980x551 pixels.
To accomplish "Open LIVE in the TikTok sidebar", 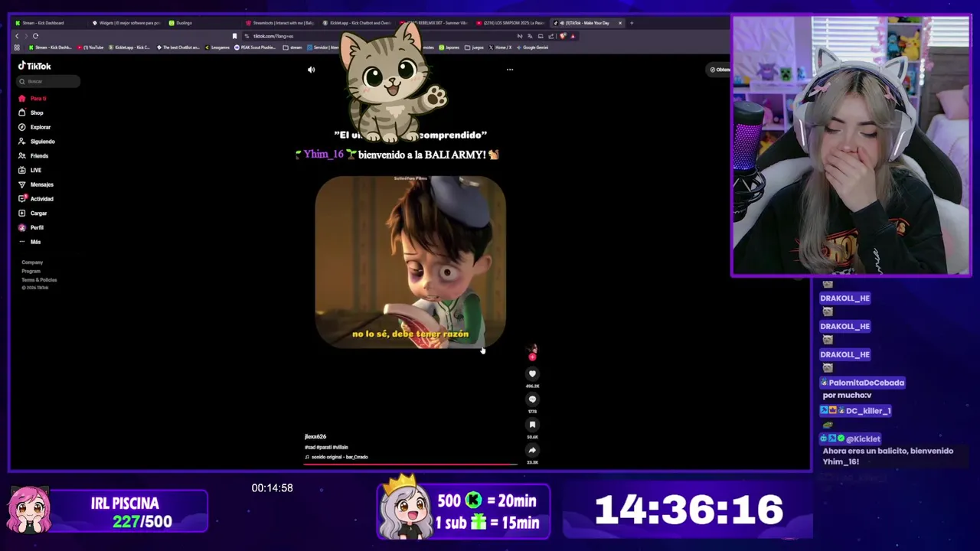I will [31, 170].
